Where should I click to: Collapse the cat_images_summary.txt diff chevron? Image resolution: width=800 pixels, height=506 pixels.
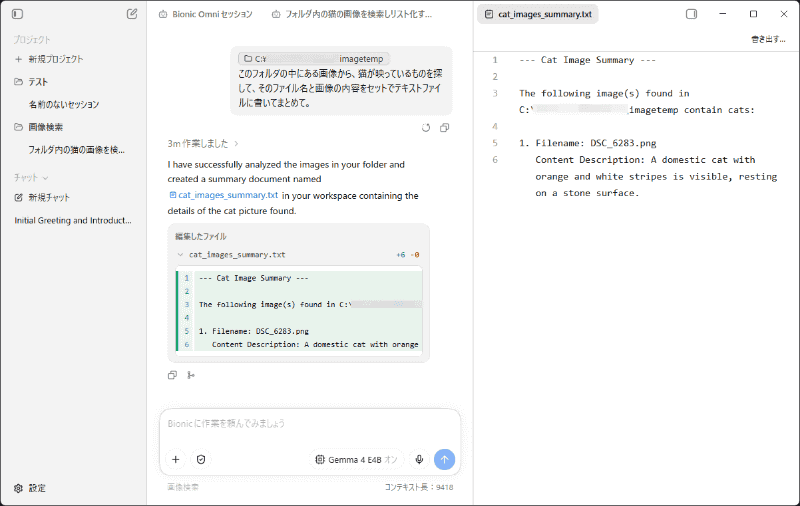tap(180, 255)
